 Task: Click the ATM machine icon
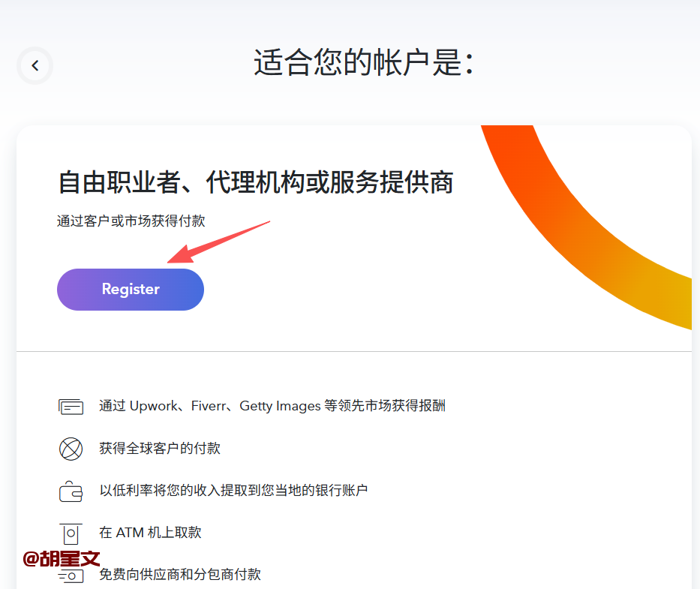pyautogui.click(x=71, y=533)
